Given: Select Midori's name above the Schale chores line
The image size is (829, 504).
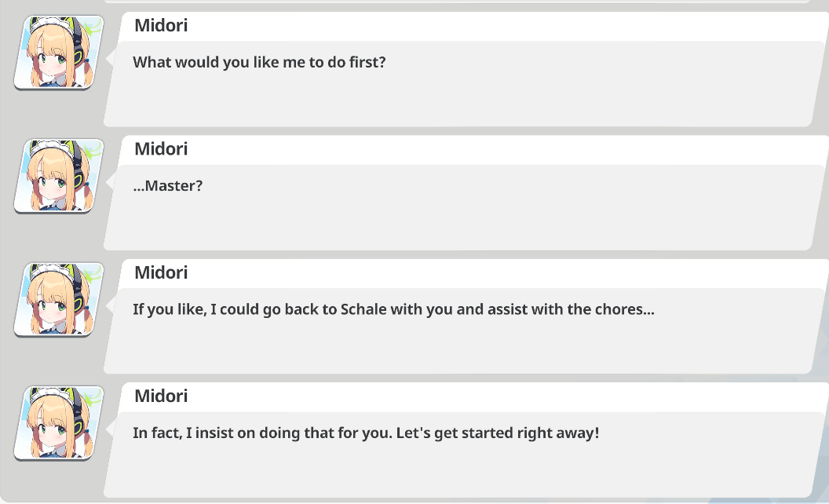Looking at the screenshot, I should coord(161,272).
